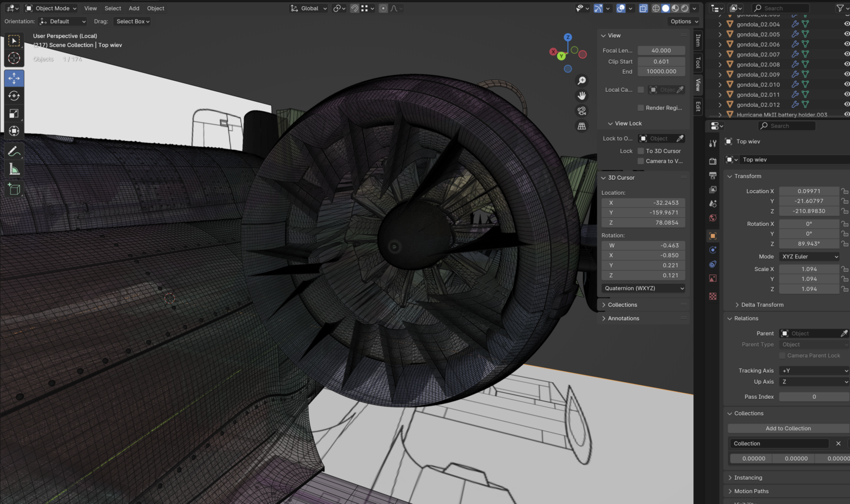Select the Rotate tool
Image resolution: width=850 pixels, height=504 pixels.
tap(14, 96)
